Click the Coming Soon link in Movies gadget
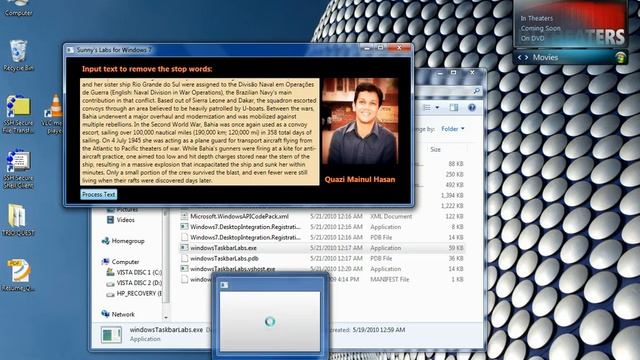 pos(540,29)
